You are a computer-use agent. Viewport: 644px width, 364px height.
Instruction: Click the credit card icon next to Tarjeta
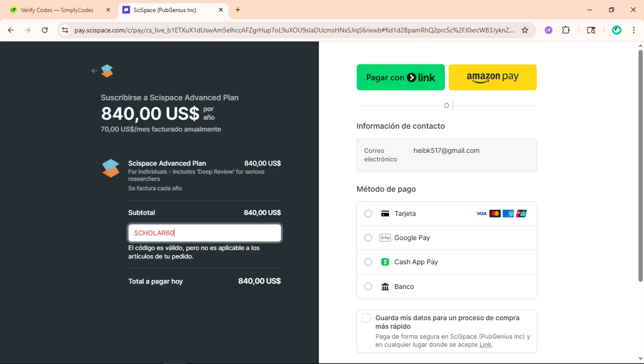coord(385,214)
